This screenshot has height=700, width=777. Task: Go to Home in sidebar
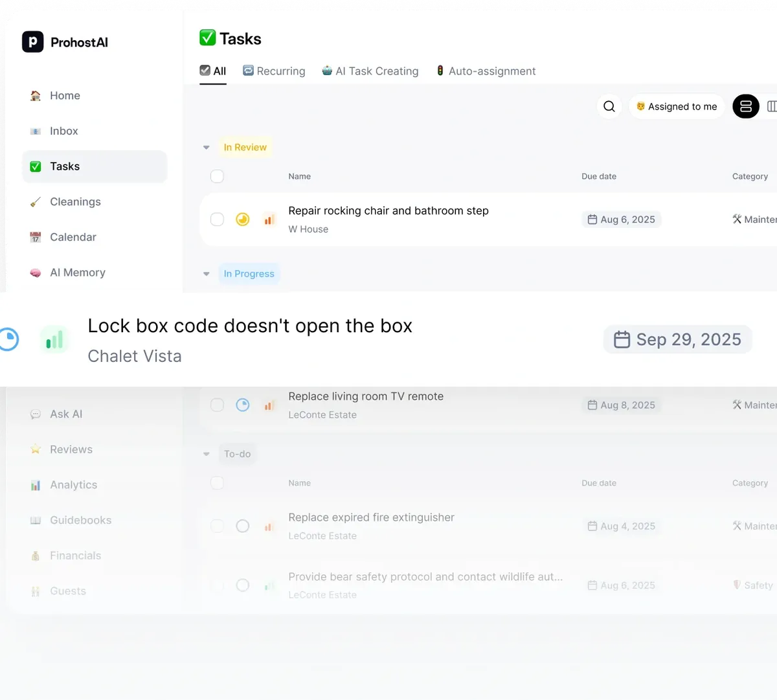(x=95, y=96)
